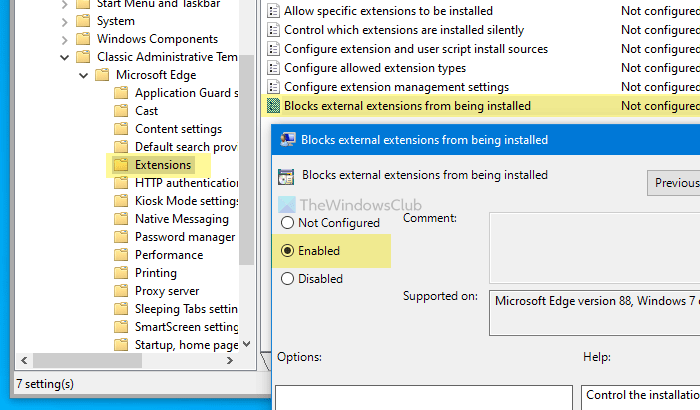The image size is (700, 410).
Task: Select the Sleeping Tabs settings tree item
Action: (x=185, y=309)
